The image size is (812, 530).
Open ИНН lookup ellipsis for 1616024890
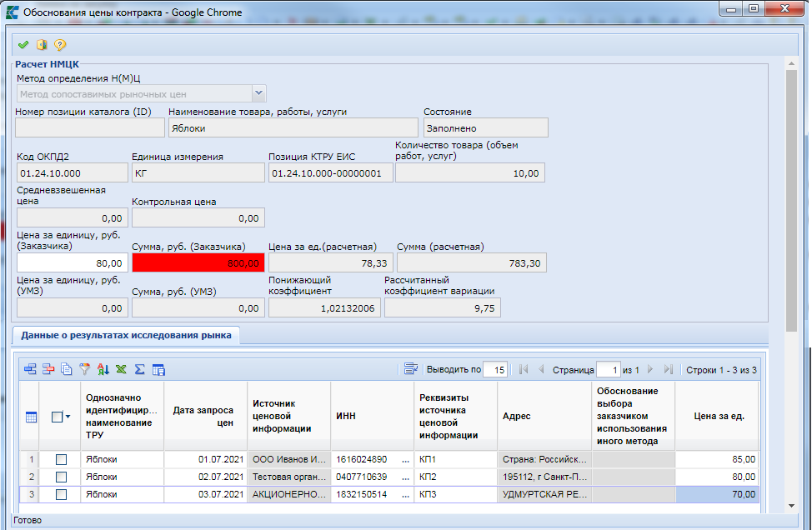click(x=405, y=459)
